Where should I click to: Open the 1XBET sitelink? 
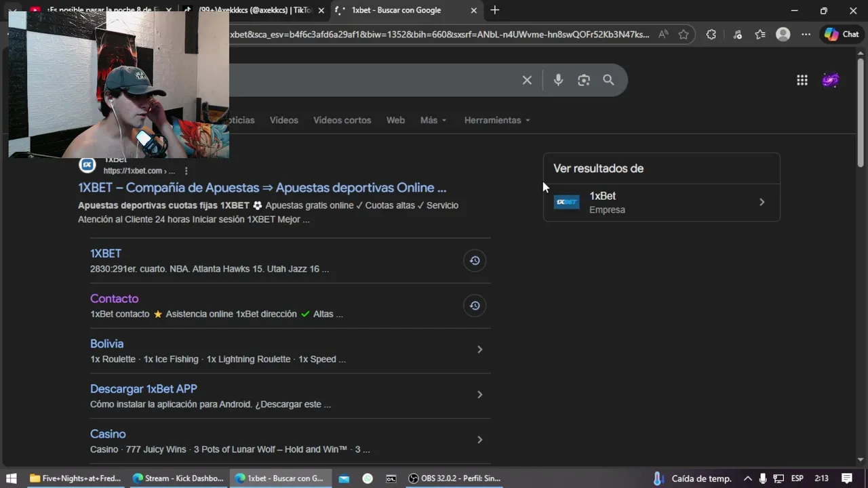click(106, 253)
